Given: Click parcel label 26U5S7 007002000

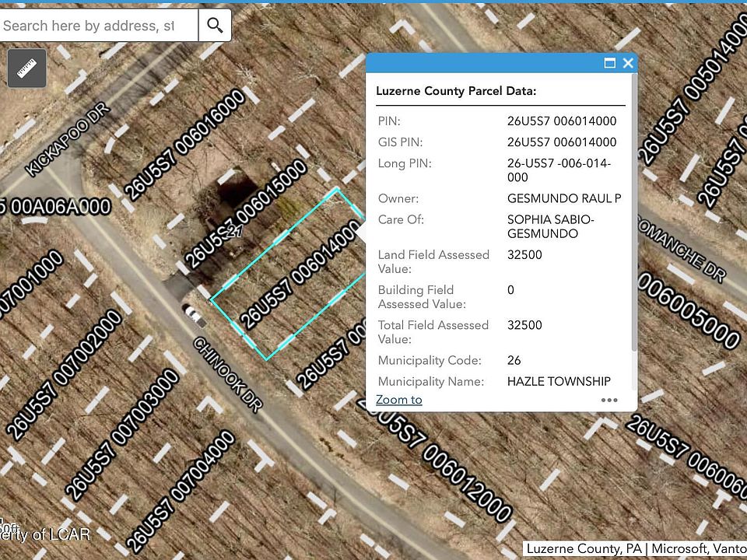Looking at the screenshot, I should coord(65,374).
